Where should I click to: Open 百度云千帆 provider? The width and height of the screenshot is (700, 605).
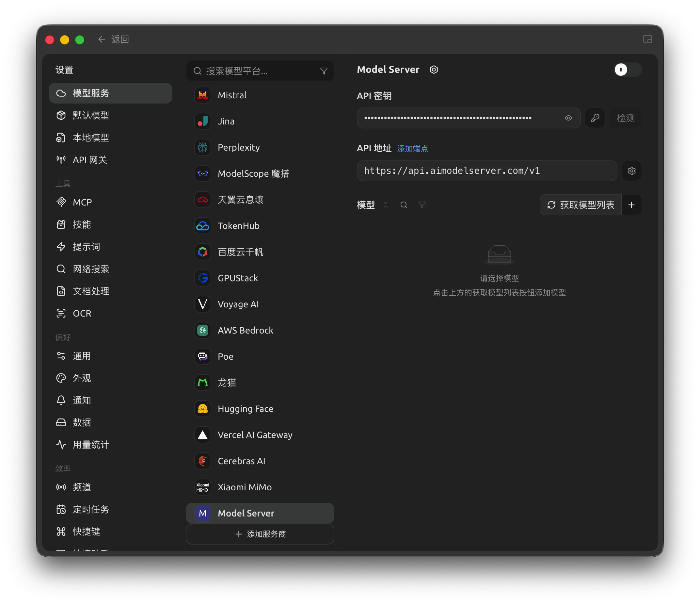[x=260, y=252]
